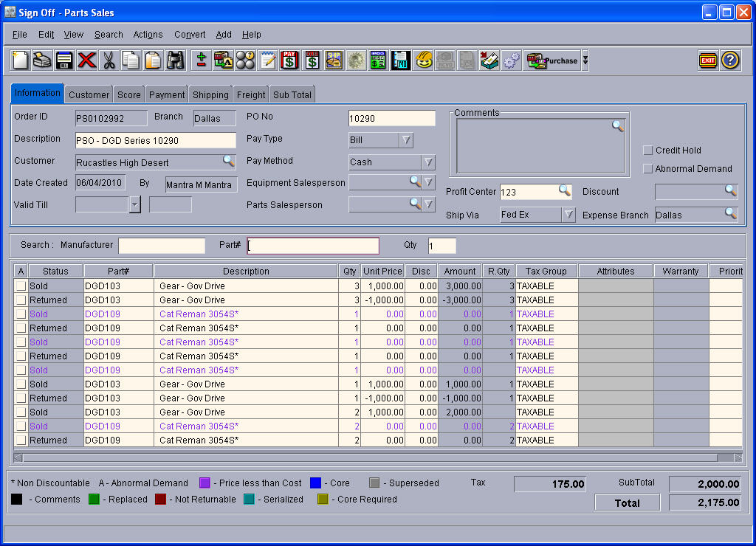Click the Customer lookup magnifier icon
The image size is (756, 546).
pos(229,160)
